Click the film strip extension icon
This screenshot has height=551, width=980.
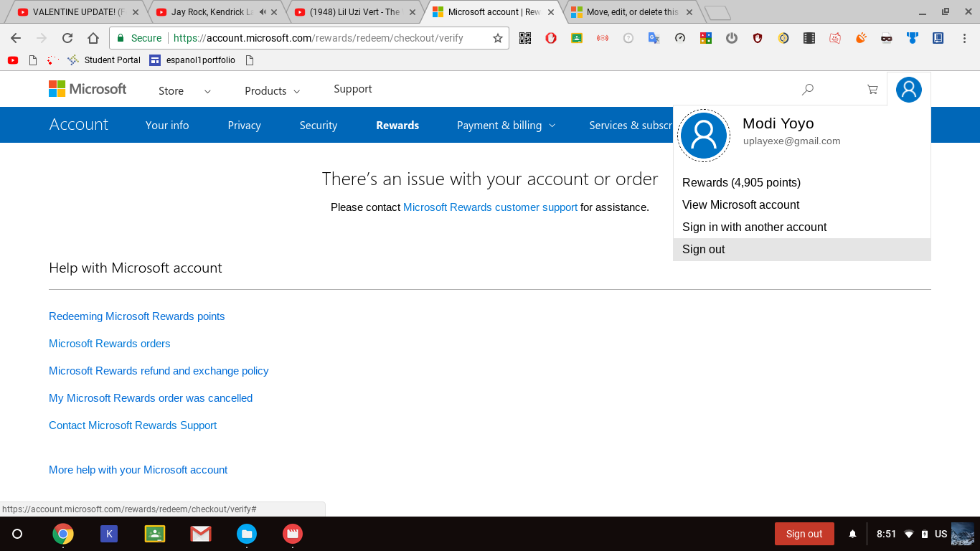[x=809, y=39]
